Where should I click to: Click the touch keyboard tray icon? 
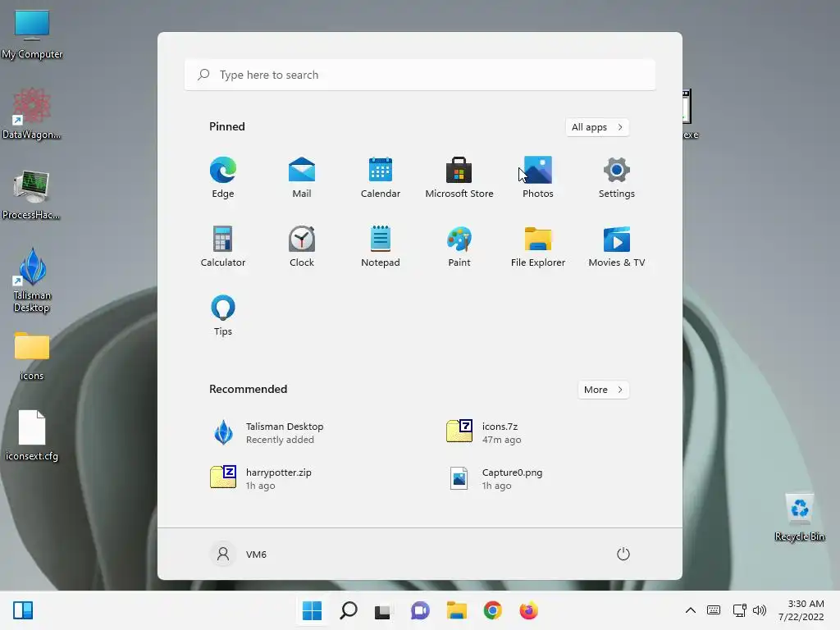pos(714,610)
